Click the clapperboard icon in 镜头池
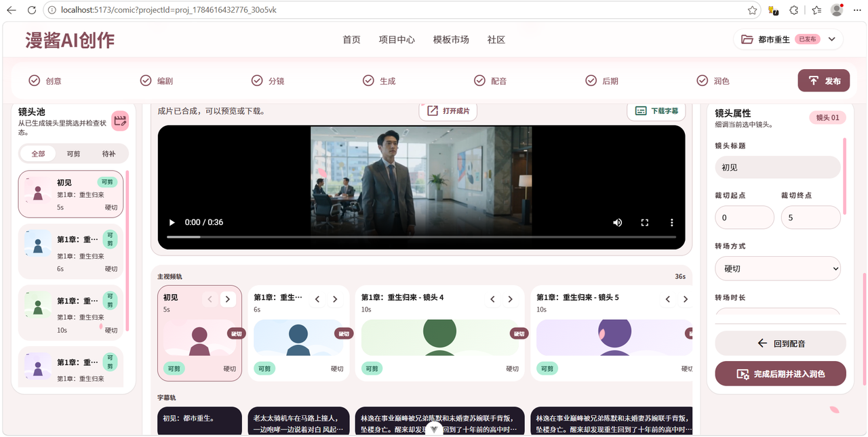The width and height of the screenshot is (868, 437). click(x=120, y=121)
